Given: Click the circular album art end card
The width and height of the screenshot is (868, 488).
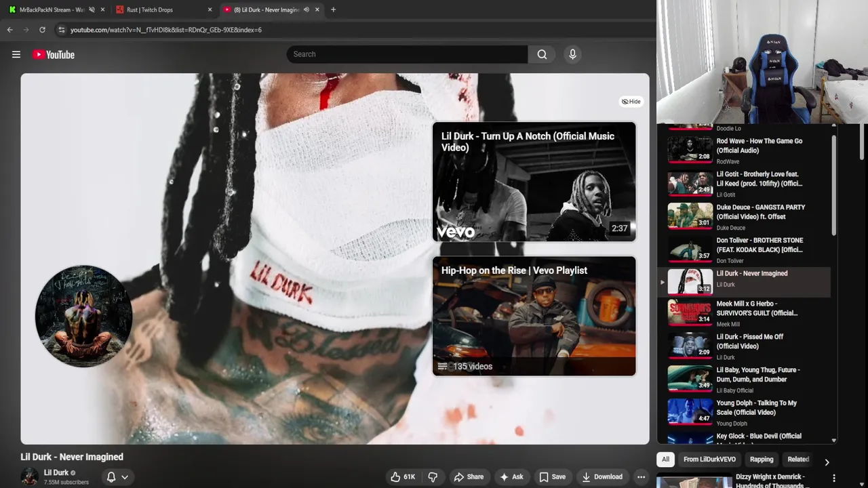Looking at the screenshot, I should 83,316.
